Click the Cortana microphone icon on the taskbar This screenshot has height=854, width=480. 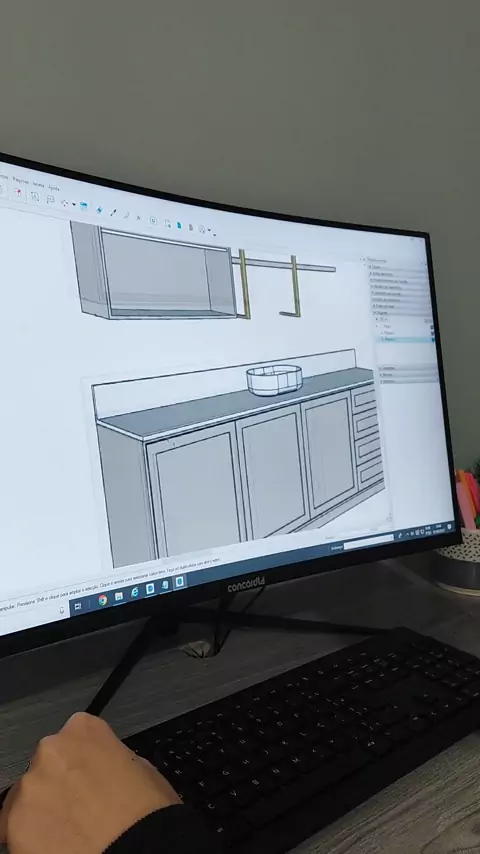[62, 610]
